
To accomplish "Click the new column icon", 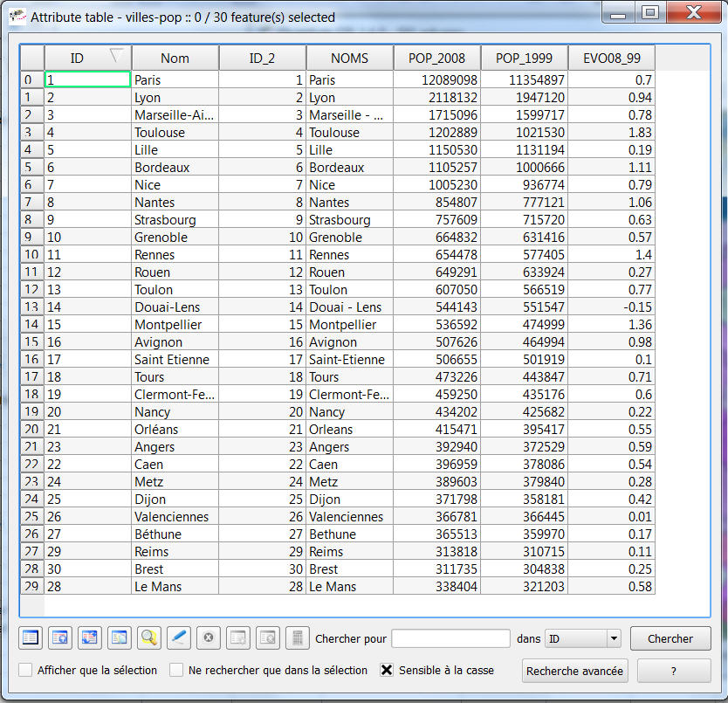I will (238, 638).
